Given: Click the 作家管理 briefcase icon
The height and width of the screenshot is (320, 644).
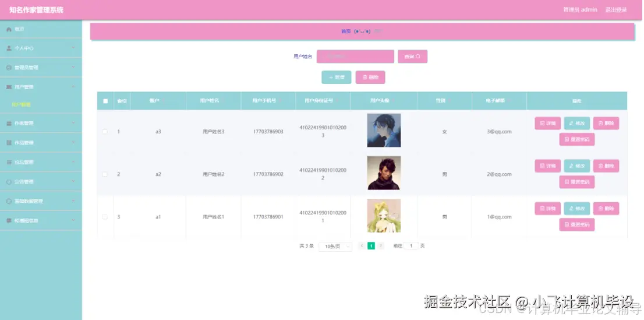Looking at the screenshot, I should point(9,124).
